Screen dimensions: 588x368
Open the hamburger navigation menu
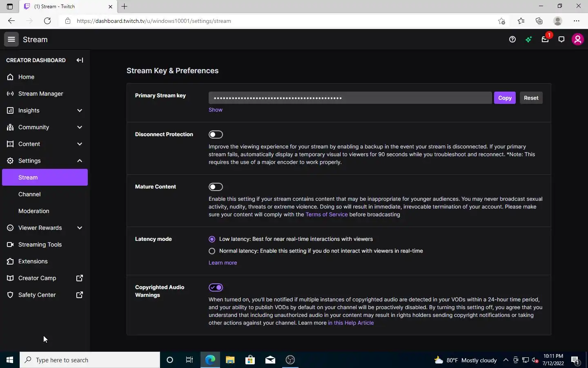(11, 39)
